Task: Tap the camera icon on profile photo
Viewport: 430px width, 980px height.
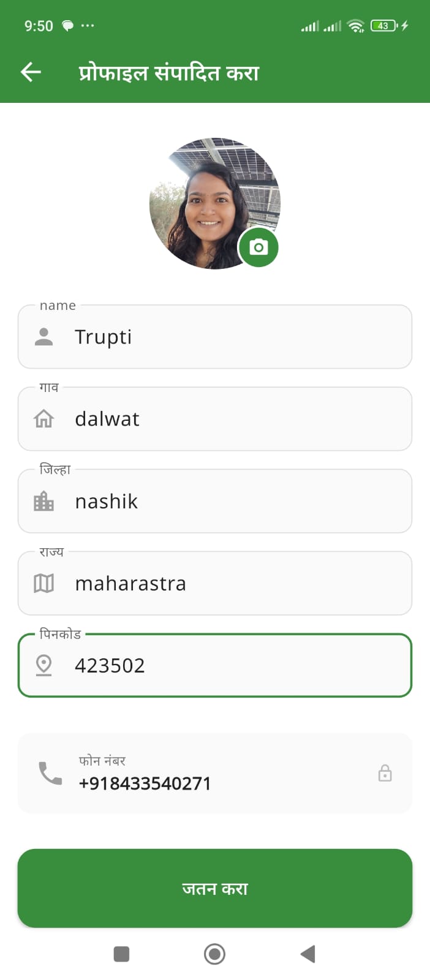Action: point(258,247)
